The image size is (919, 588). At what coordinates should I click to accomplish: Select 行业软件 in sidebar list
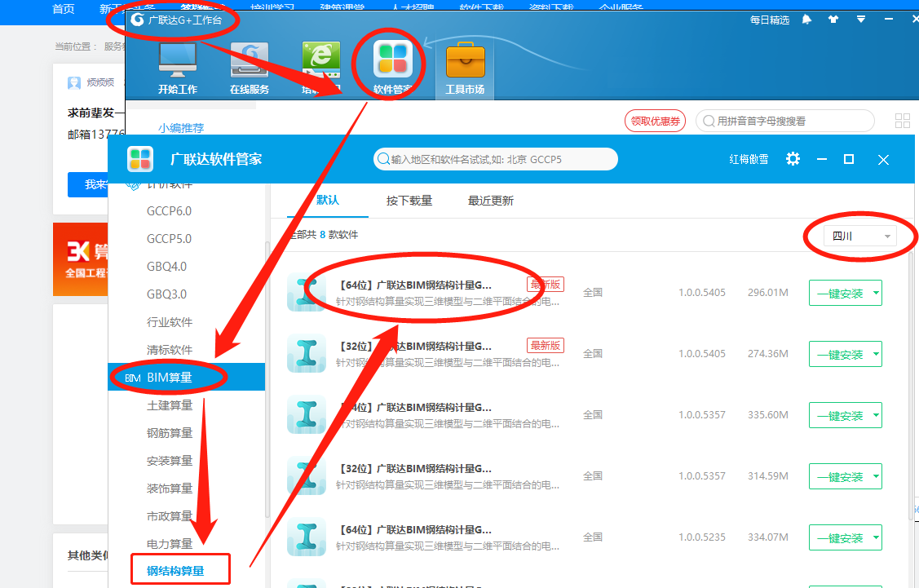pyautogui.click(x=170, y=322)
